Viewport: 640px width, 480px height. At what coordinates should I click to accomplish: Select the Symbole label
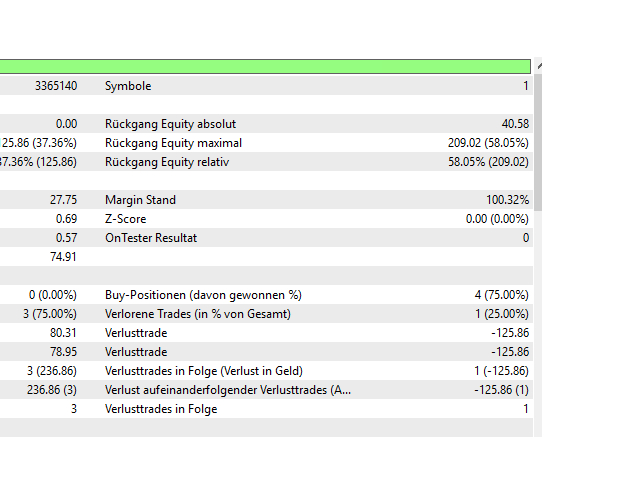[128, 86]
